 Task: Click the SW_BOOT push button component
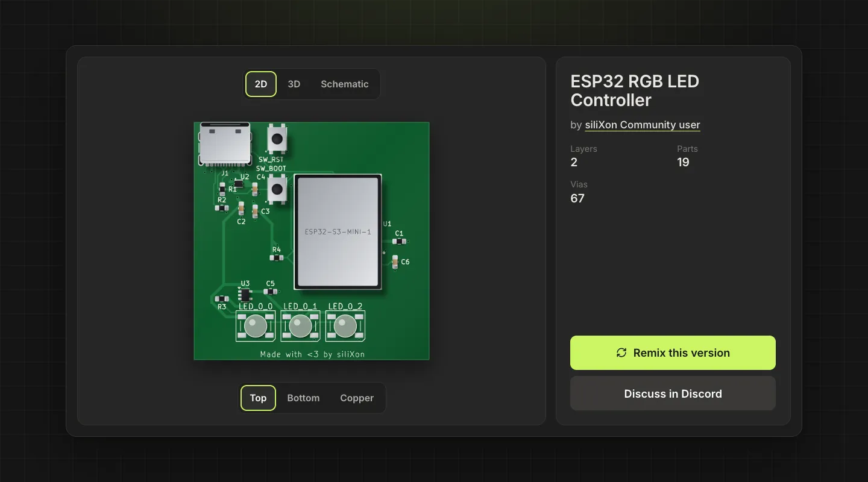[277, 189]
